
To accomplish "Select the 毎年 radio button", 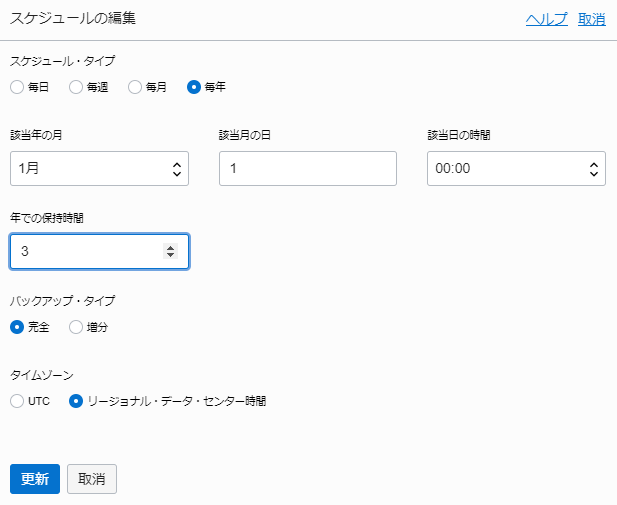I will (194, 87).
